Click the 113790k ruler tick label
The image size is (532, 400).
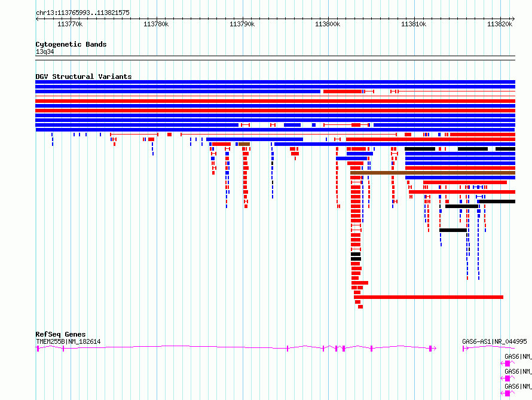pos(242,24)
